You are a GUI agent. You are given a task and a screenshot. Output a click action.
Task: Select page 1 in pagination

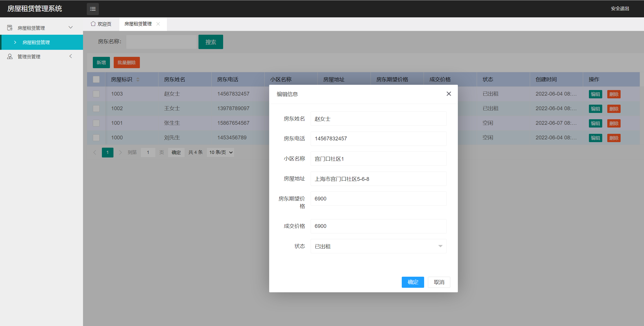[x=107, y=152]
